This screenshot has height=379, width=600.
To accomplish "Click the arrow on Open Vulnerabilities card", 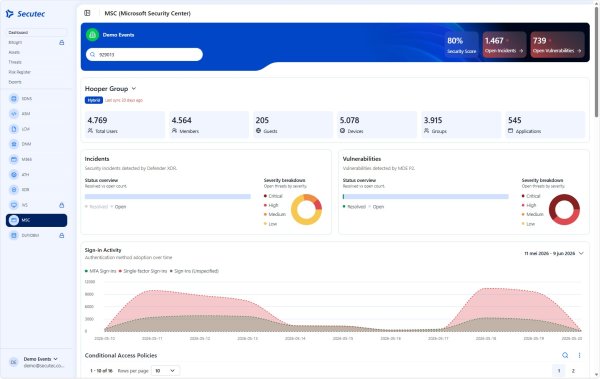I will [579, 51].
